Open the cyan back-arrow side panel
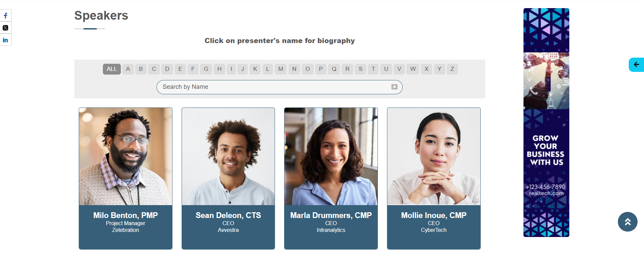The height and width of the screenshot is (257, 644). tap(636, 64)
